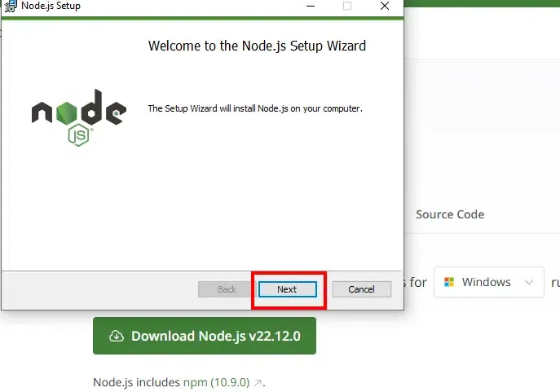The image size is (560, 392).
Task: Click the Node.js Setup installer icon in the title bar
Action: pyautogui.click(x=11, y=6)
